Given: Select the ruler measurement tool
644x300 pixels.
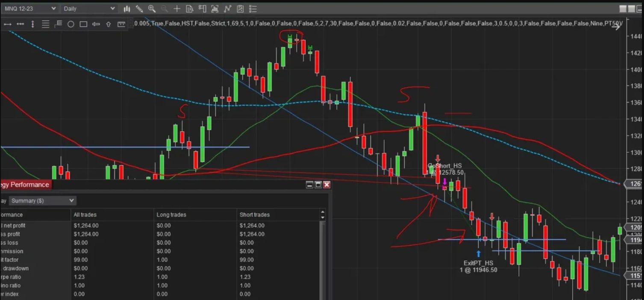Looking at the screenshot, I should click(121, 24).
